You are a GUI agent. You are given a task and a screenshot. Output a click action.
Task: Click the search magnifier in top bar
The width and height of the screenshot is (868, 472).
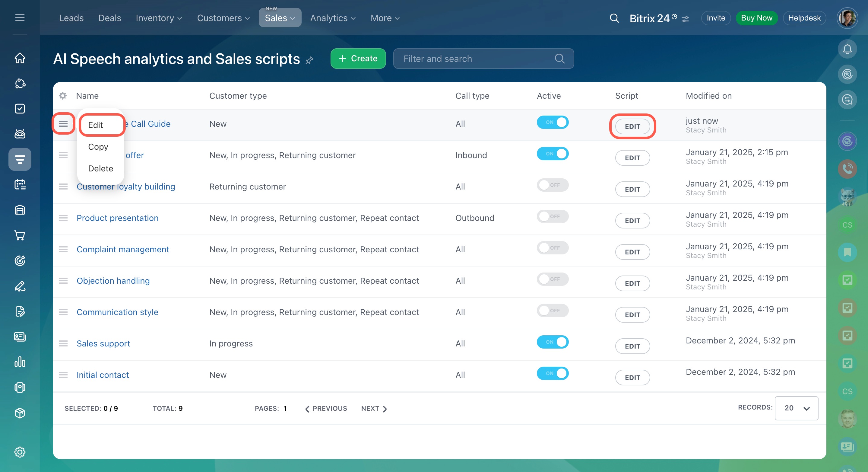point(614,18)
